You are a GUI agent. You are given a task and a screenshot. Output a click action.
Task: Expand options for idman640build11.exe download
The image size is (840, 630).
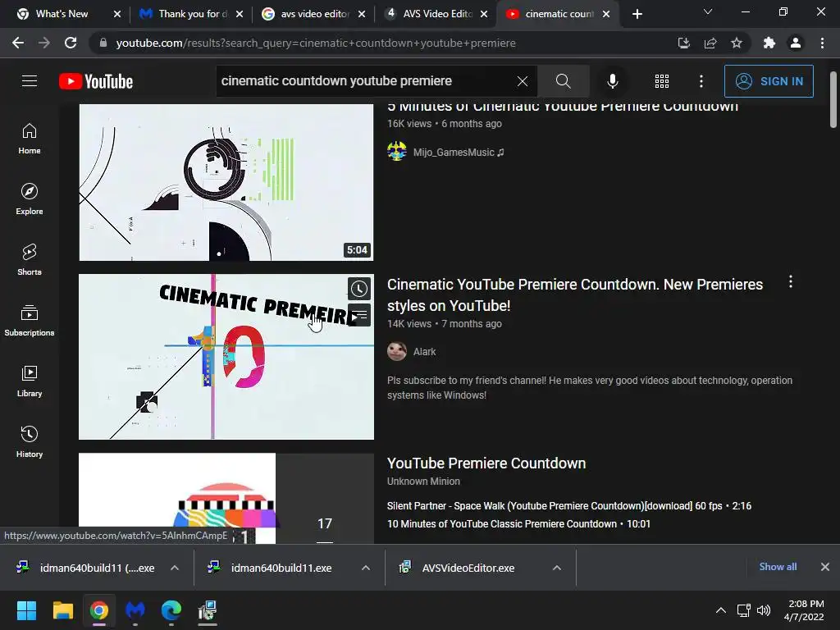(x=366, y=568)
